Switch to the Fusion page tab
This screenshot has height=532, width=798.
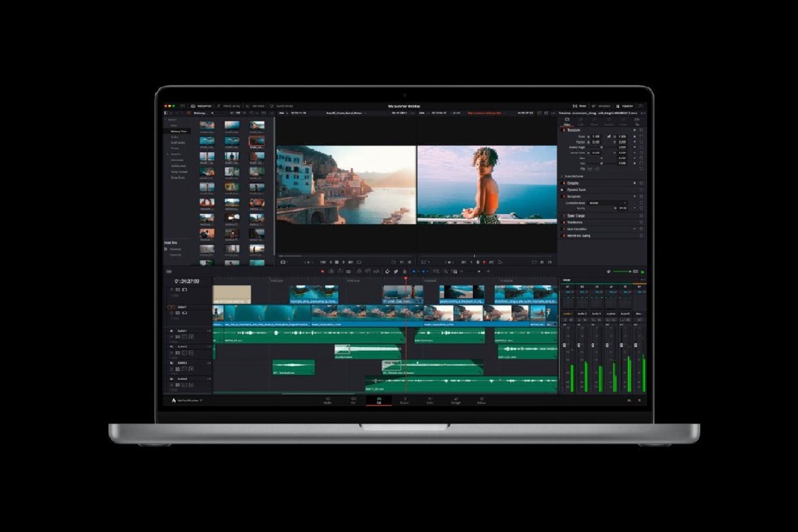click(x=404, y=400)
